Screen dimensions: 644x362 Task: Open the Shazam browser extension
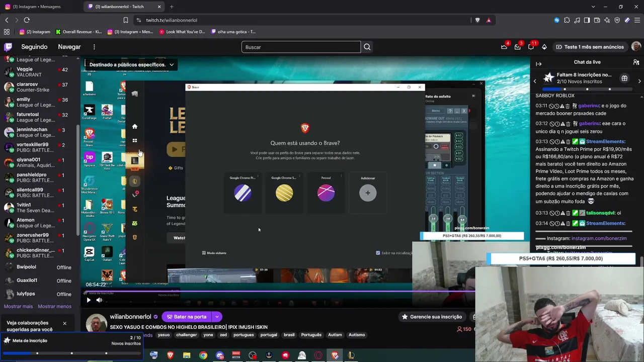(x=556, y=20)
